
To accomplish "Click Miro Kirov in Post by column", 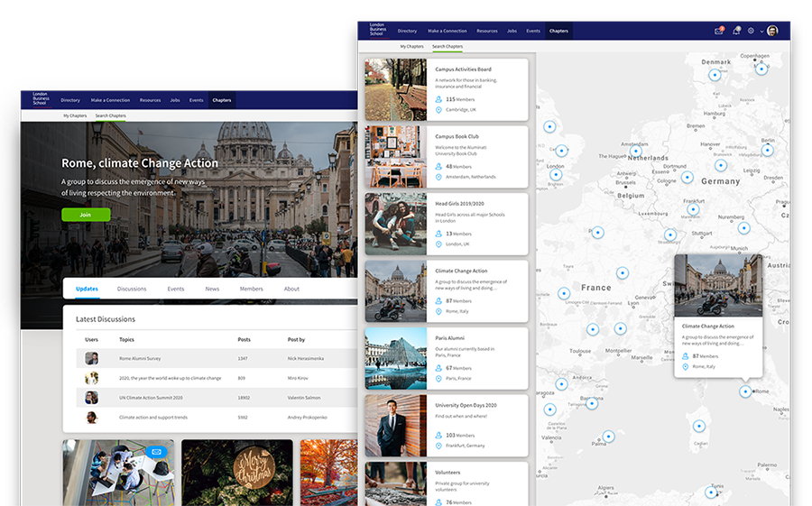I will [x=298, y=378].
